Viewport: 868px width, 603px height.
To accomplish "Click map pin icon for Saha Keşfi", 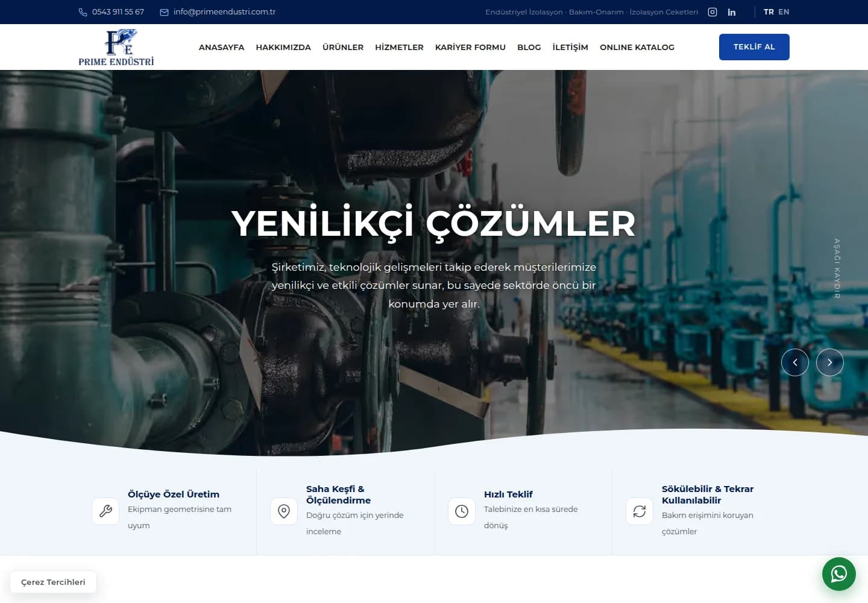I will pyautogui.click(x=284, y=511).
